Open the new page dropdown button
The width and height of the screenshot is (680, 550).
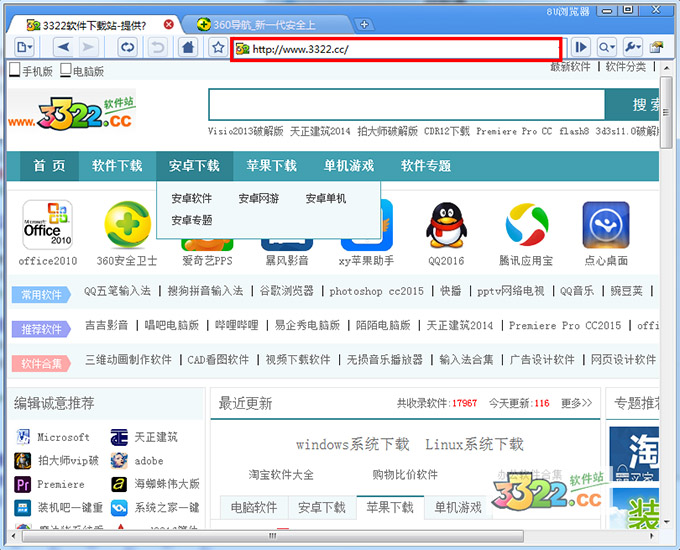click(24, 47)
